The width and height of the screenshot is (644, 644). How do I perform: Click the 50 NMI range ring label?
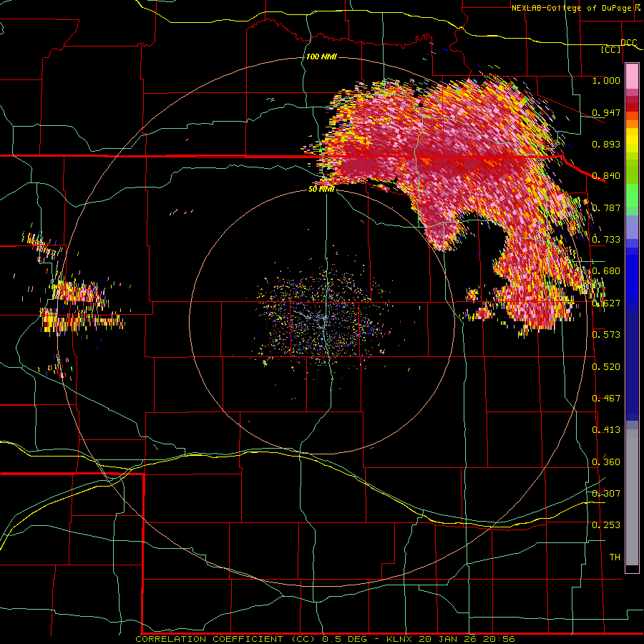(321, 189)
